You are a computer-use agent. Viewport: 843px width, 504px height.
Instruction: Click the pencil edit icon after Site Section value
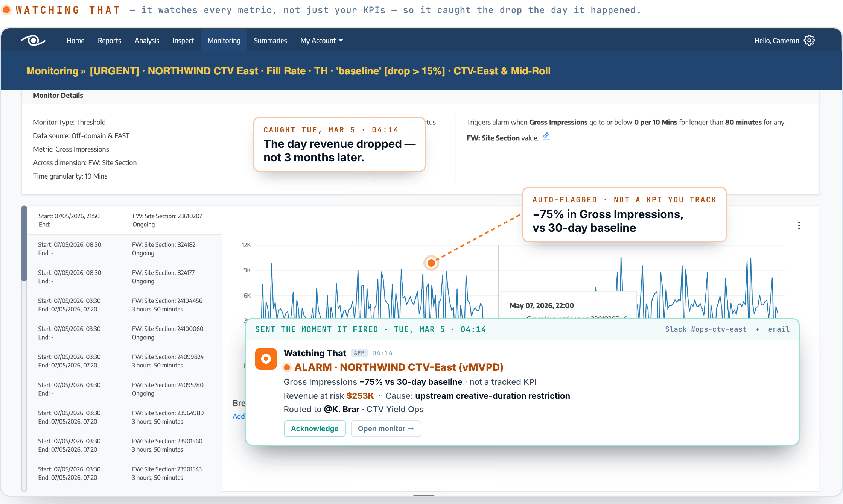coord(546,137)
